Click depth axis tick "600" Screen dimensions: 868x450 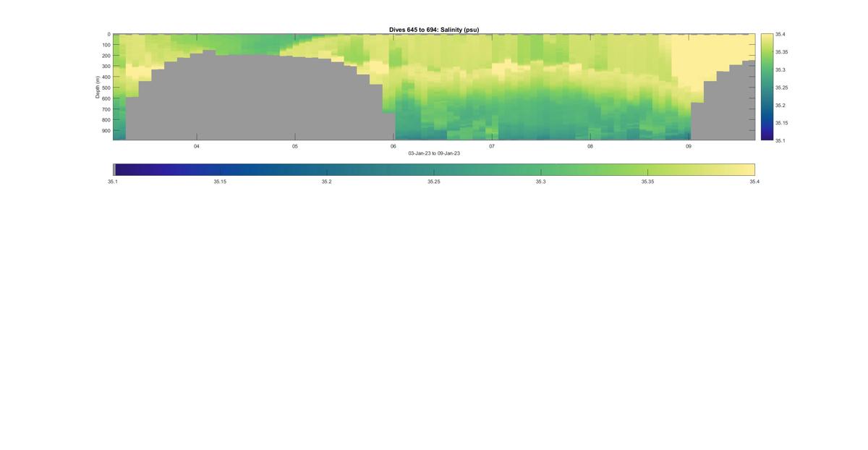(106, 98)
